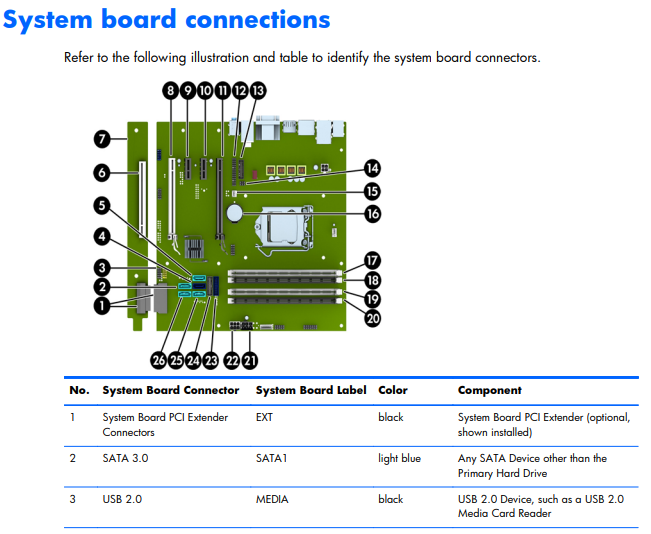Image resolution: width=651 pixels, height=534 pixels.
Task: Select callout number 17 beside the memory slots
Action: pos(372,261)
